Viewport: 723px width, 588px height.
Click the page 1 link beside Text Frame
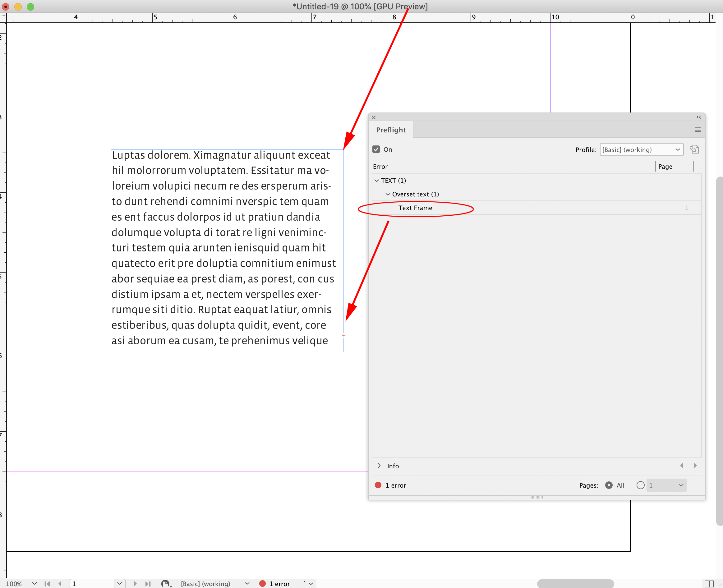click(x=686, y=208)
